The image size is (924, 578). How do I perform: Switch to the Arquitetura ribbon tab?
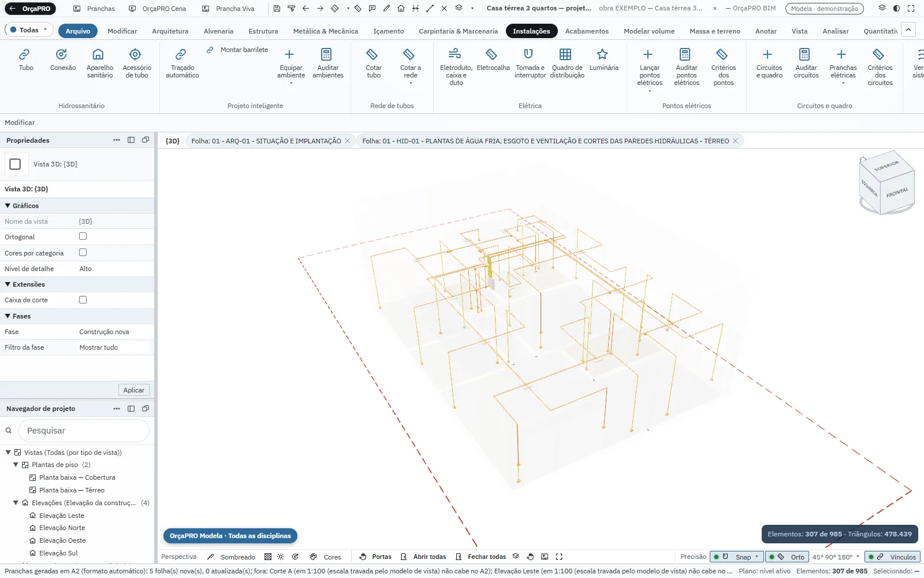[170, 31]
